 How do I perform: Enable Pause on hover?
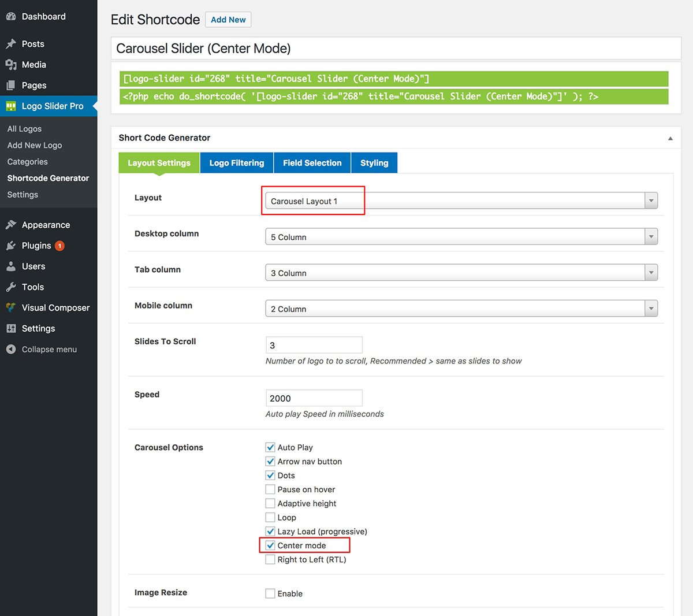270,489
